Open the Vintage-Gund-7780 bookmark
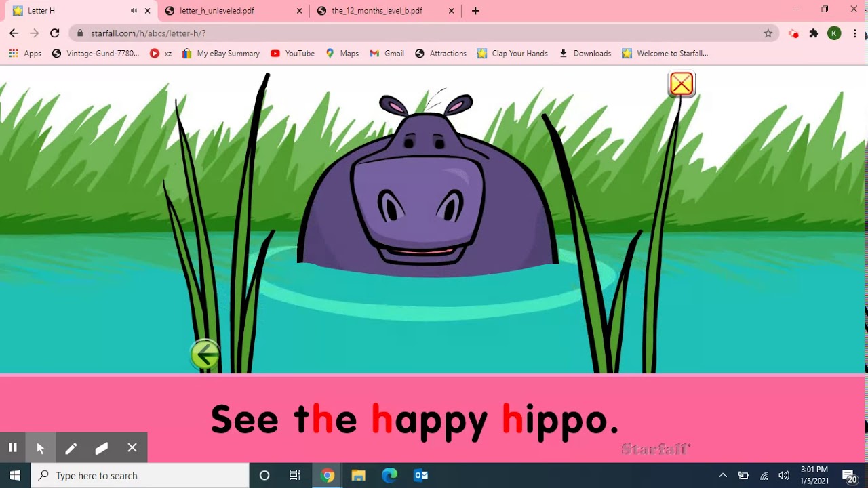This screenshot has height=488, width=868. pos(96,54)
